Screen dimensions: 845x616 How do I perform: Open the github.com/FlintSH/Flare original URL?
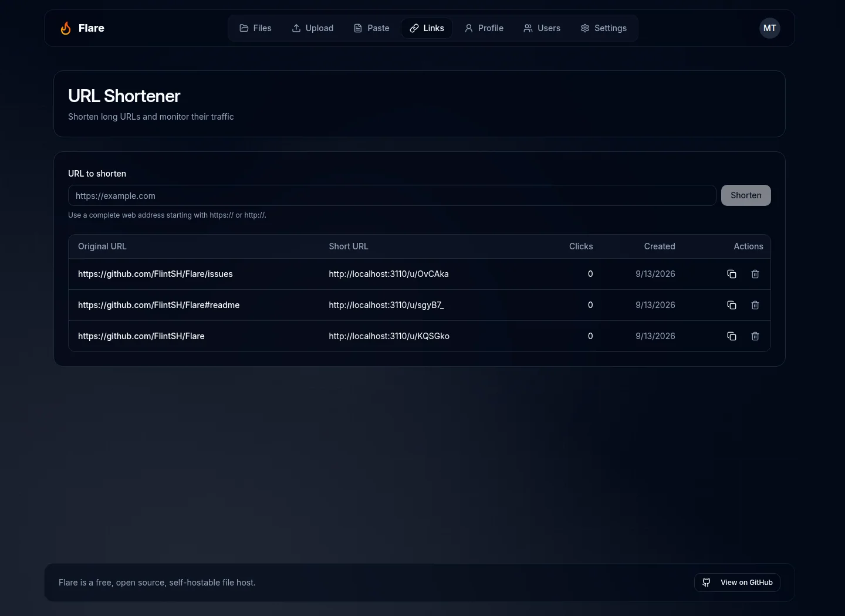point(141,336)
